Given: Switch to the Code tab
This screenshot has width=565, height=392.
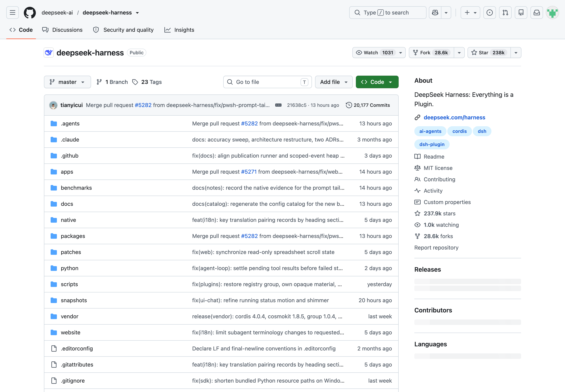Looking at the screenshot, I should 21,30.
